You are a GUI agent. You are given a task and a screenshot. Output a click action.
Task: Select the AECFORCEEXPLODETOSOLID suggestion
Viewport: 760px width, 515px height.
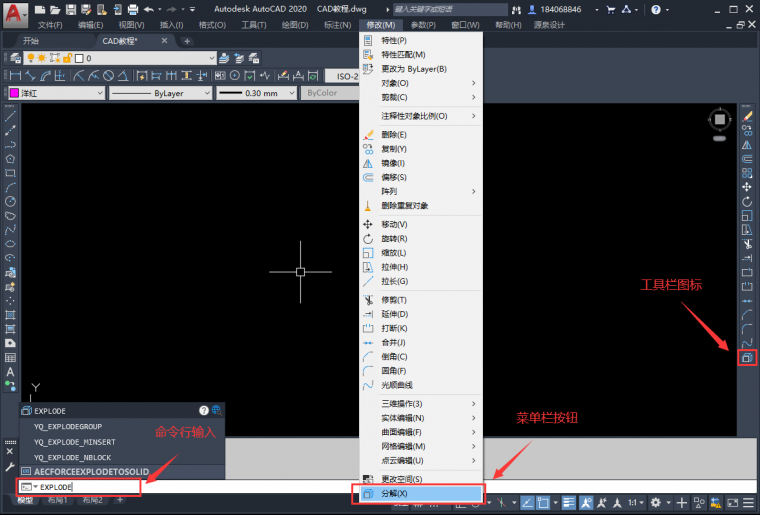click(122, 471)
